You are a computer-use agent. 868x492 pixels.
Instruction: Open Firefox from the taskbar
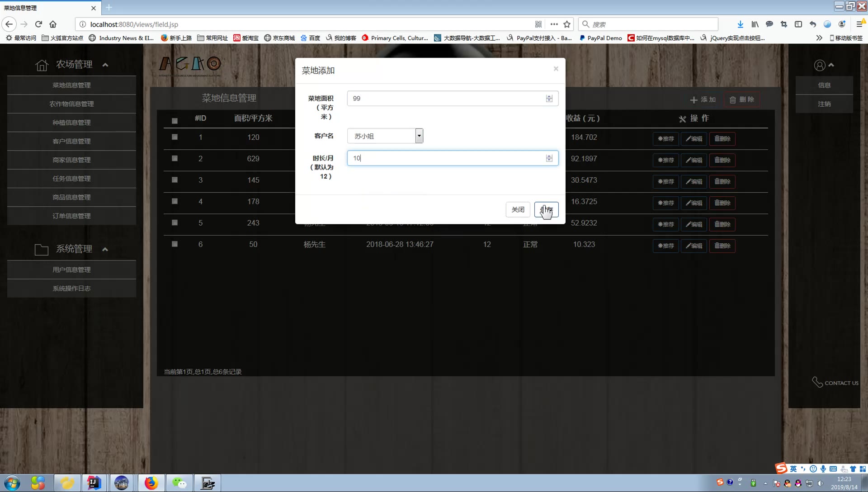[151, 483]
